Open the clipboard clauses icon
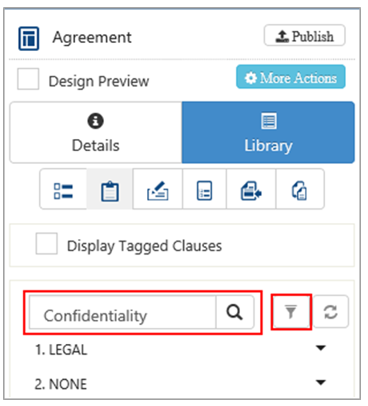The image size is (368, 406). pyautogui.click(x=110, y=189)
